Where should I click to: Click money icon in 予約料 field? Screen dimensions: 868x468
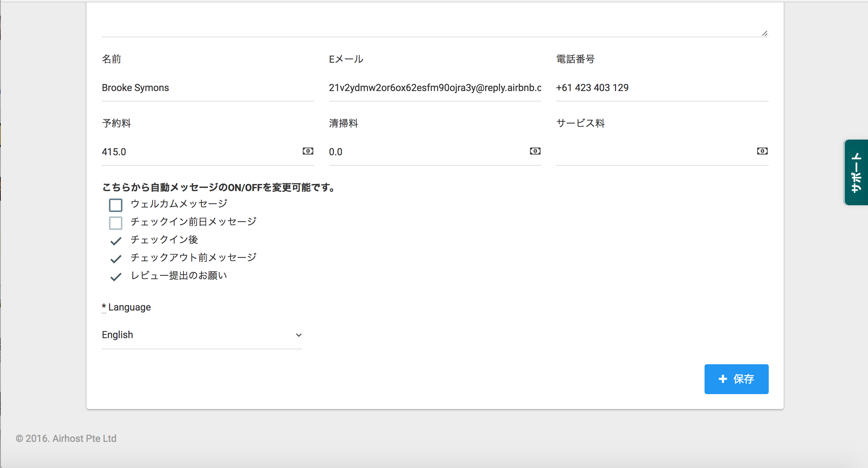pos(308,151)
